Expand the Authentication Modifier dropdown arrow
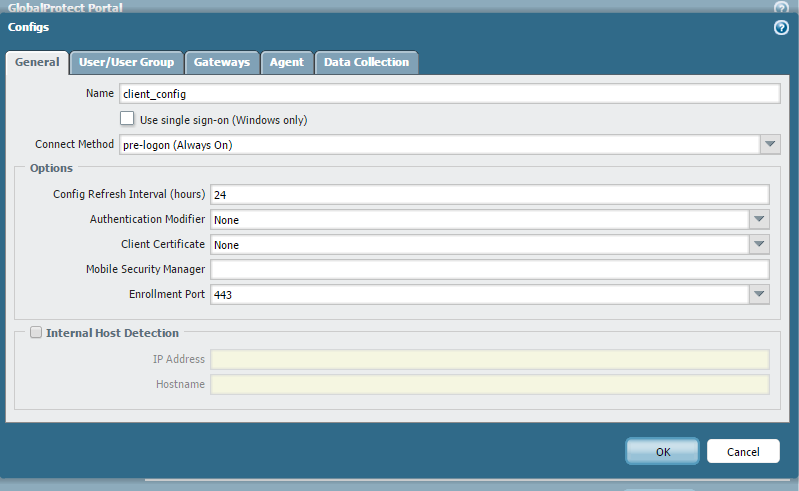This screenshot has width=799, height=491. click(759, 220)
